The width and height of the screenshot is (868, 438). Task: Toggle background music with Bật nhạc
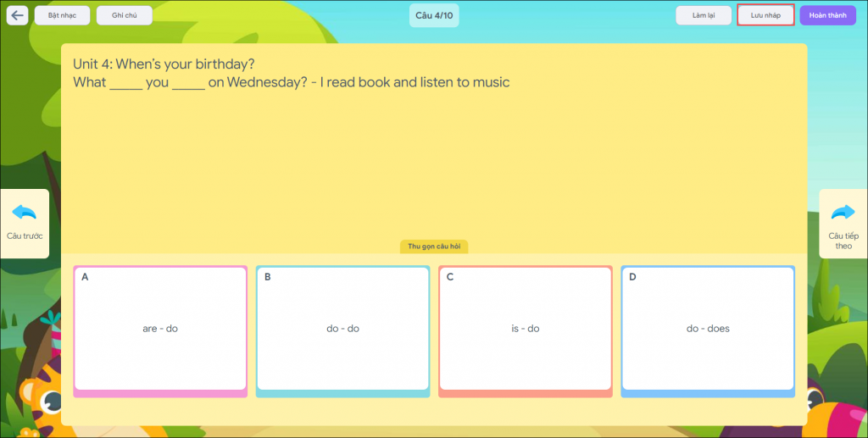62,15
